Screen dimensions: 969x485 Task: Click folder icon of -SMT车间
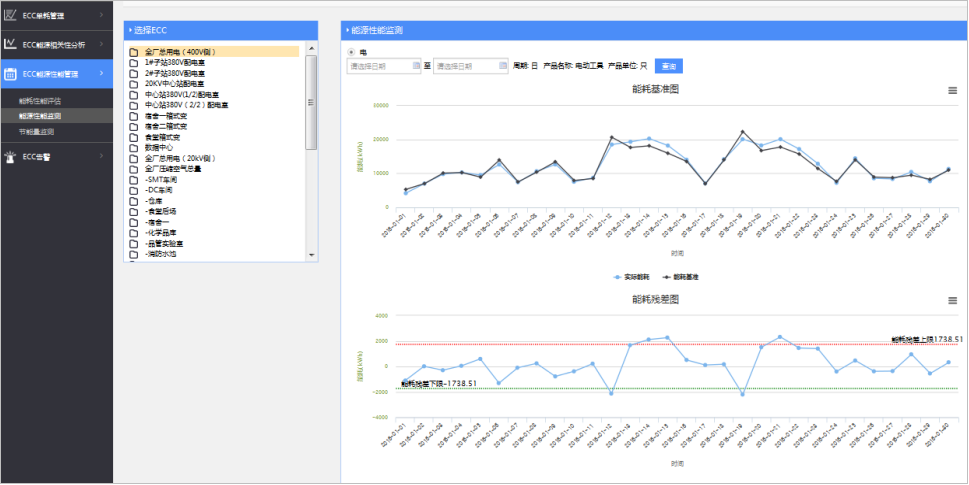[133, 180]
